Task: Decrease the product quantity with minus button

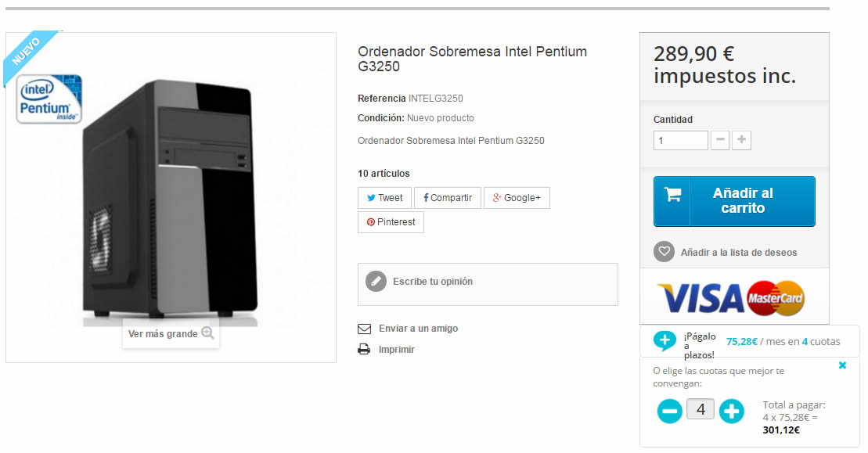Action: pos(720,141)
